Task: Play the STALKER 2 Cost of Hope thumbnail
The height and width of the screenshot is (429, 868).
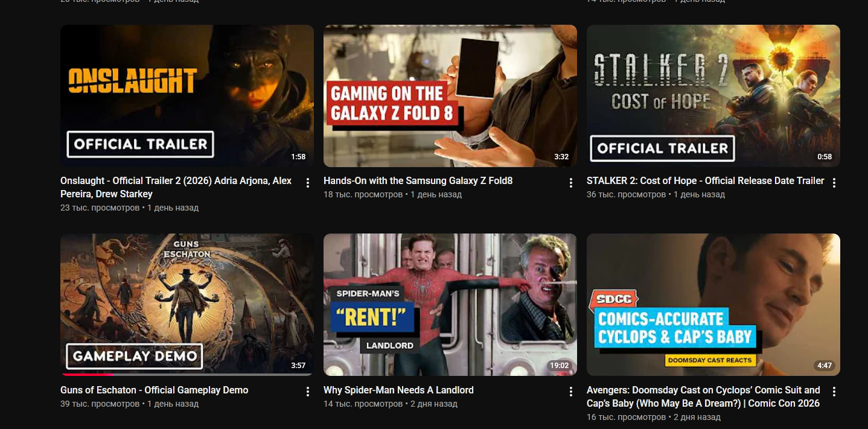Action: [x=713, y=96]
